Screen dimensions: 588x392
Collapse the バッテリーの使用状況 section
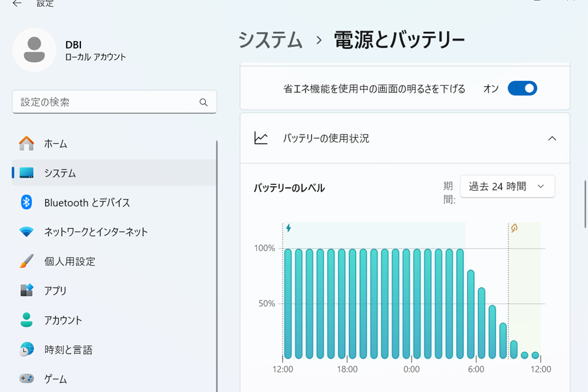(x=551, y=139)
